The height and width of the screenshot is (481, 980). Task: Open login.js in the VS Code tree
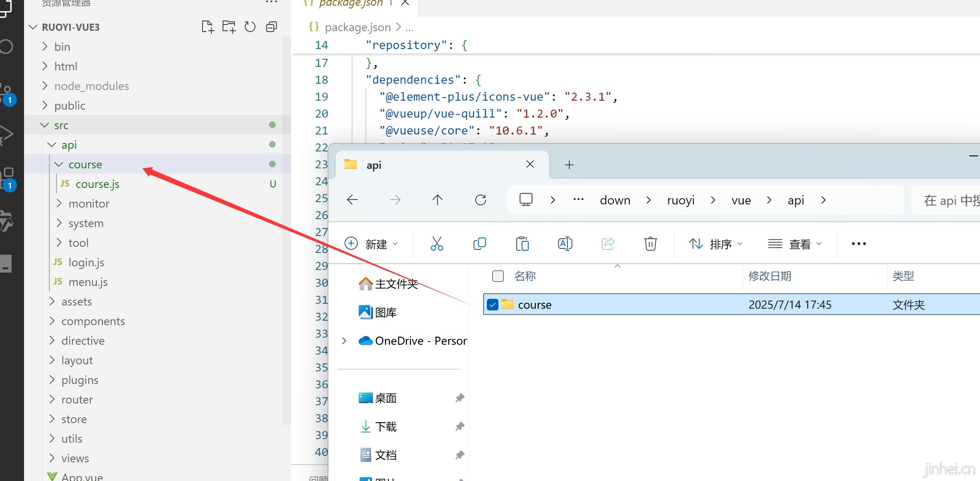click(86, 262)
